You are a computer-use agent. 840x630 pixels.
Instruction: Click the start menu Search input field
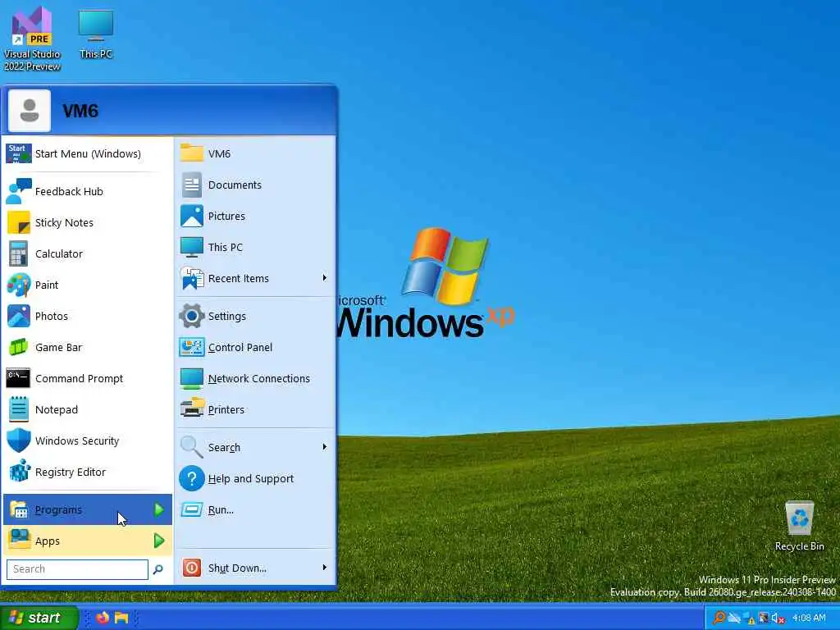click(77, 569)
